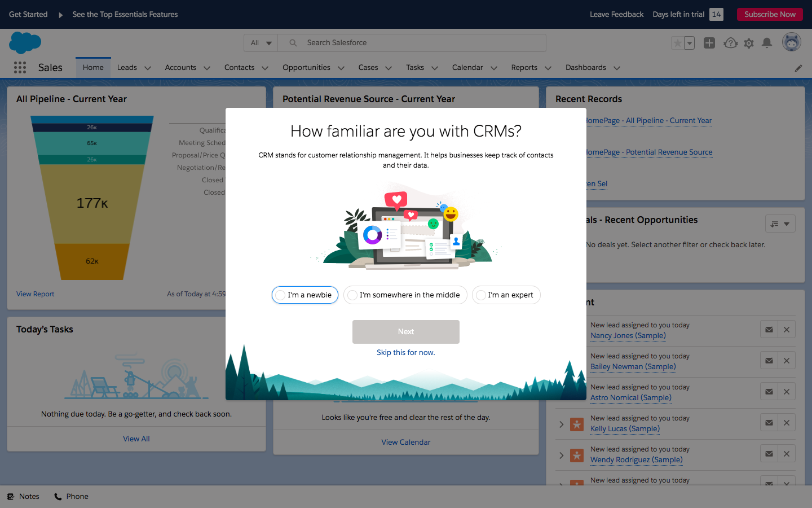Click "Skip this for now" link
Screen dimensions: 812x508
tap(405, 353)
